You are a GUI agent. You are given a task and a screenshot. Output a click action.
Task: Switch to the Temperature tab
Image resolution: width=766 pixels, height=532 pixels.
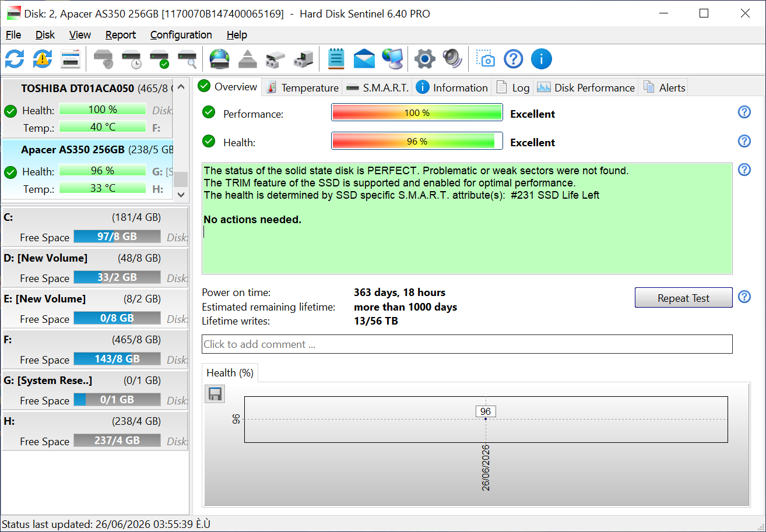(302, 87)
